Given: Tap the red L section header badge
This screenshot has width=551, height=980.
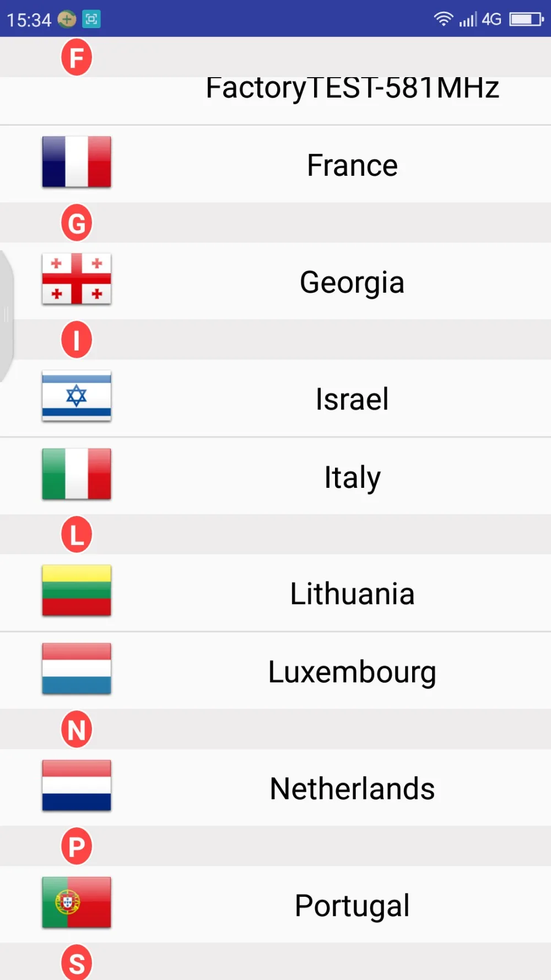Looking at the screenshot, I should pyautogui.click(x=77, y=535).
